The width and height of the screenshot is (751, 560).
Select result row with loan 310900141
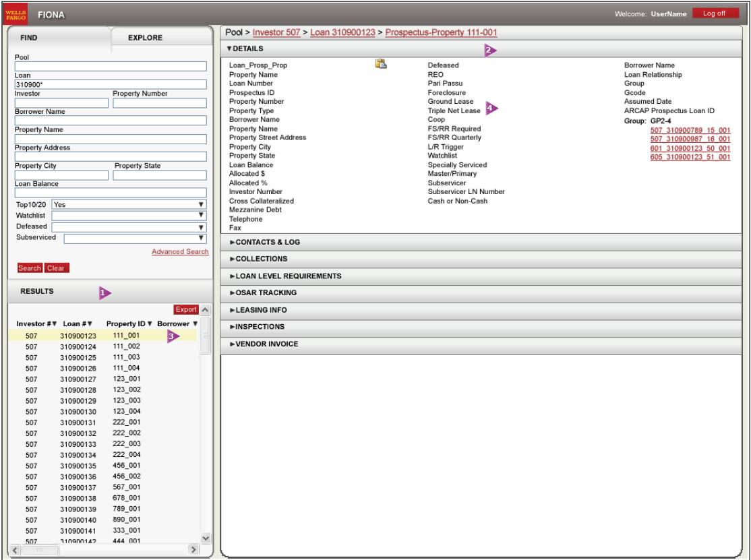tap(102, 531)
